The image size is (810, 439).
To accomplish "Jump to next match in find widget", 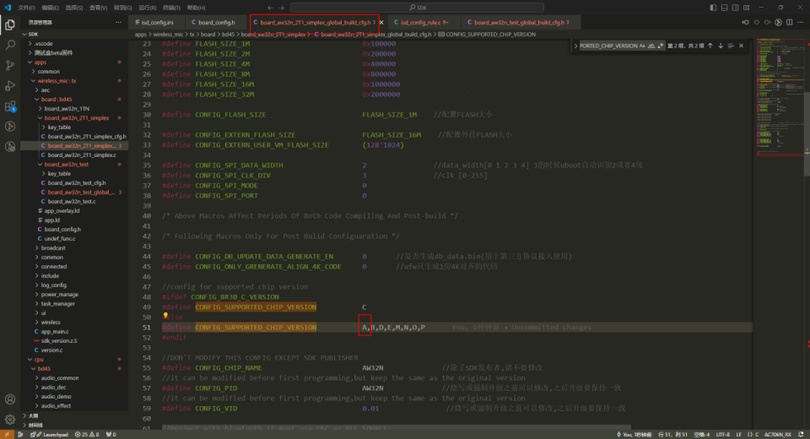I will point(721,45).
